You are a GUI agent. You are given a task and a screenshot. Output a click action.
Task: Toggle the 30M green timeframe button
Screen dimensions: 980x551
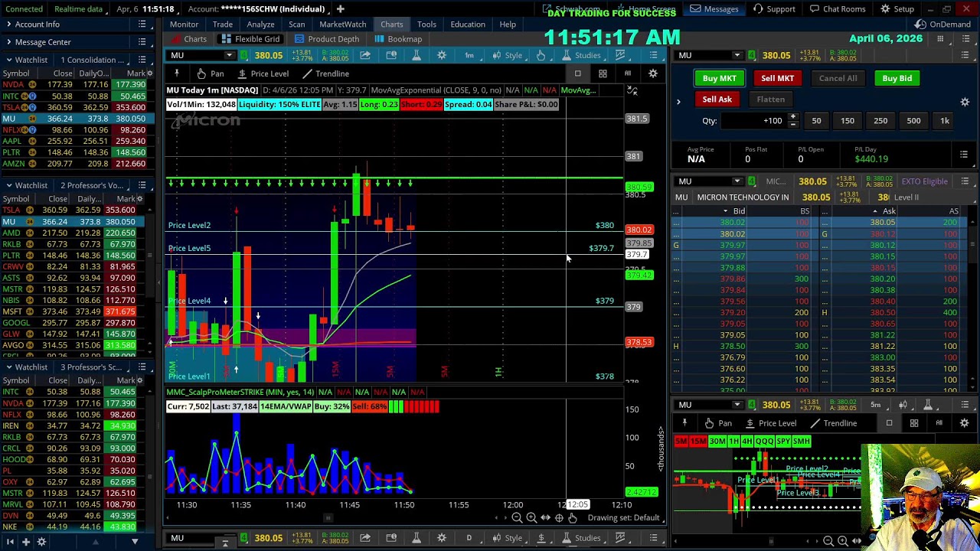point(717,442)
